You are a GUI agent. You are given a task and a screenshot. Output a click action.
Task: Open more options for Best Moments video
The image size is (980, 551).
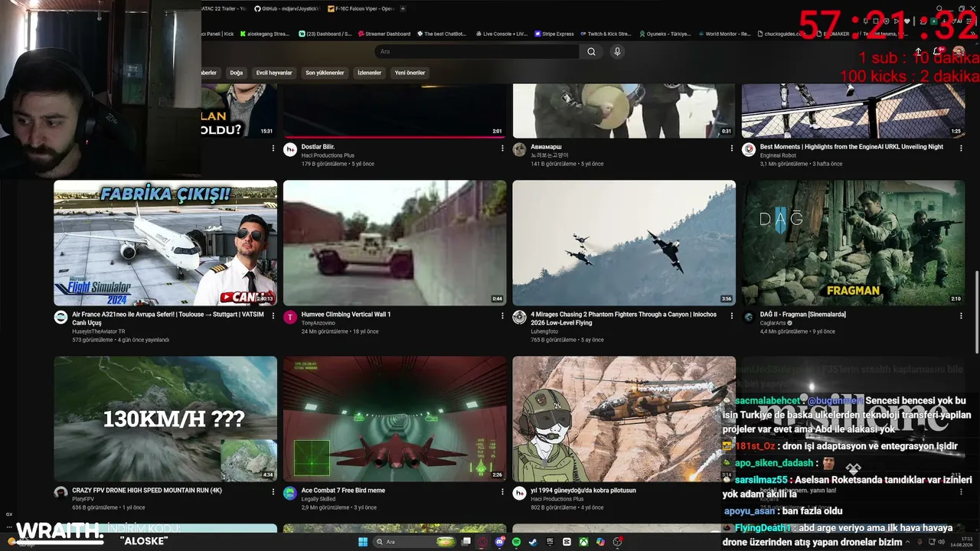(x=961, y=148)
